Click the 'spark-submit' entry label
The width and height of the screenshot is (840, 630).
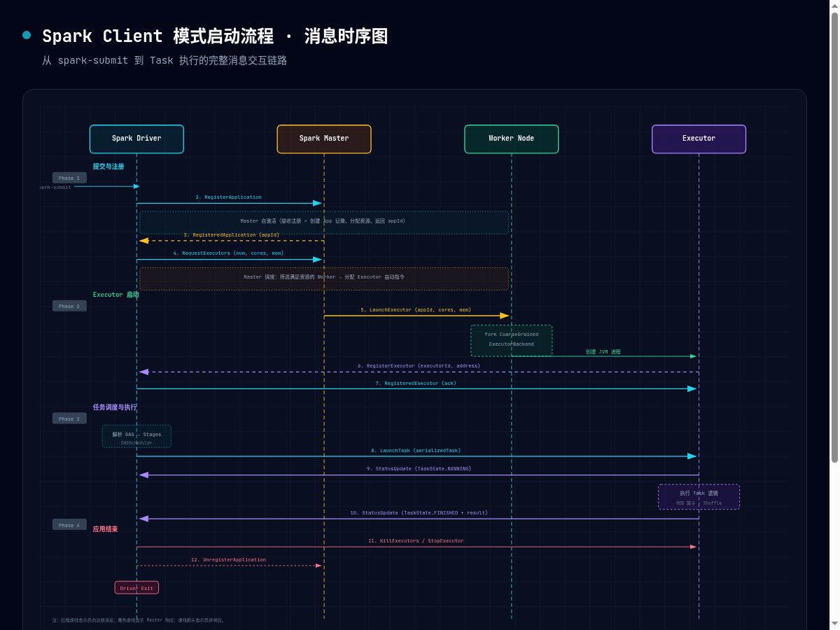click(x=55, y=187)
